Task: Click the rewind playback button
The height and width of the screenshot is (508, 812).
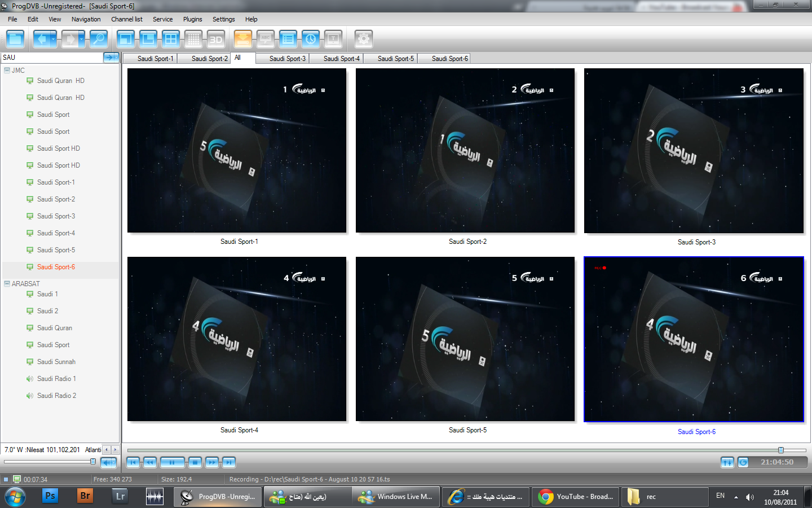Action: 149,462
